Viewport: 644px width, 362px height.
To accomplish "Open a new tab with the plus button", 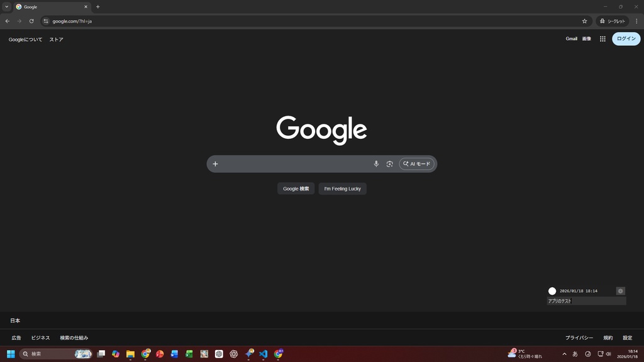I will 97,6.
